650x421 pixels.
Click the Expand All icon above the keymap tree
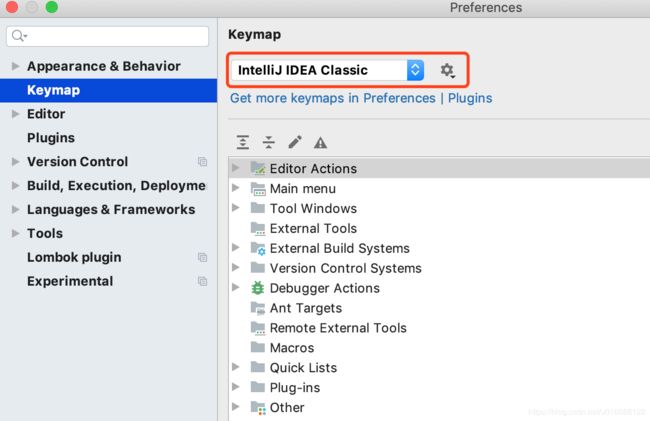click(x=243, y=142)
